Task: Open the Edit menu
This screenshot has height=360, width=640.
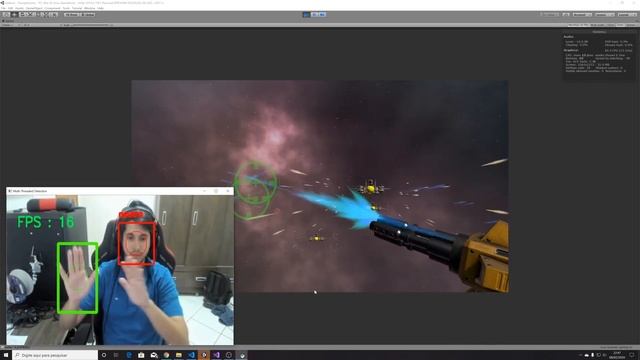Action: pos(10,8)
